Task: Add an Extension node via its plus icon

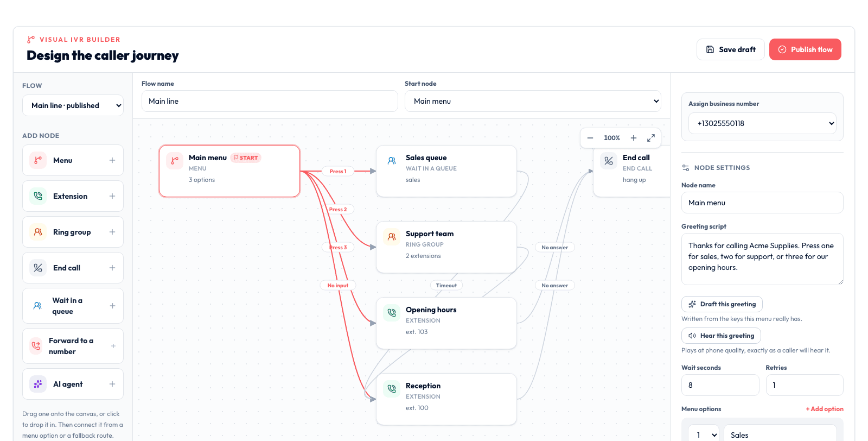Action: [112, 196]
